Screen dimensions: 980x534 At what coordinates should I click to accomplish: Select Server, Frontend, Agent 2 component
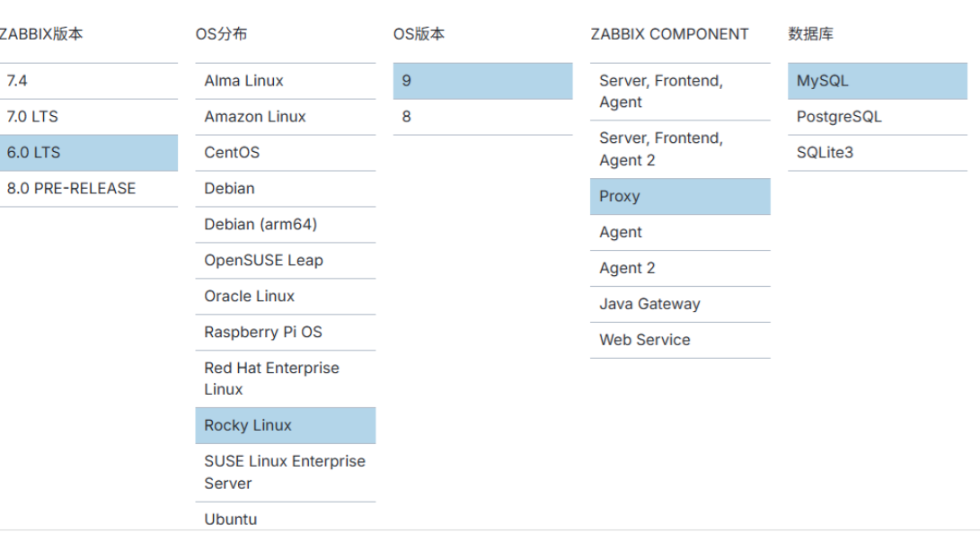pyautogui.click(x=680, y=149)
